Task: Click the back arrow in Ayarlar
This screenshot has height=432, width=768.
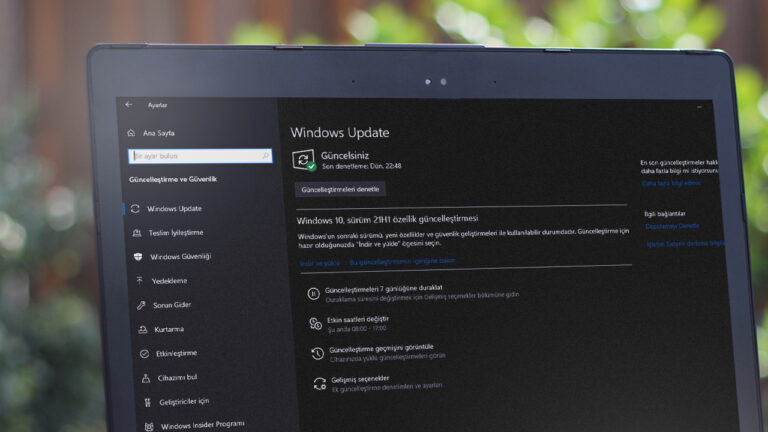Action: 128,104
